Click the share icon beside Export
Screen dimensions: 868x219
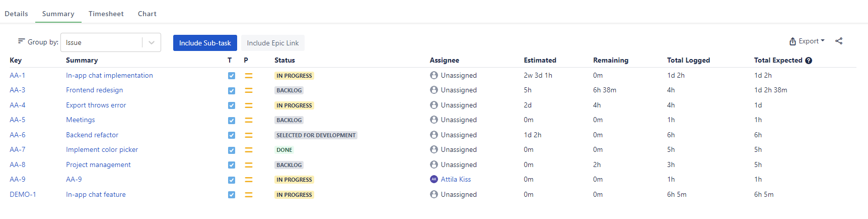coord(839,41)
